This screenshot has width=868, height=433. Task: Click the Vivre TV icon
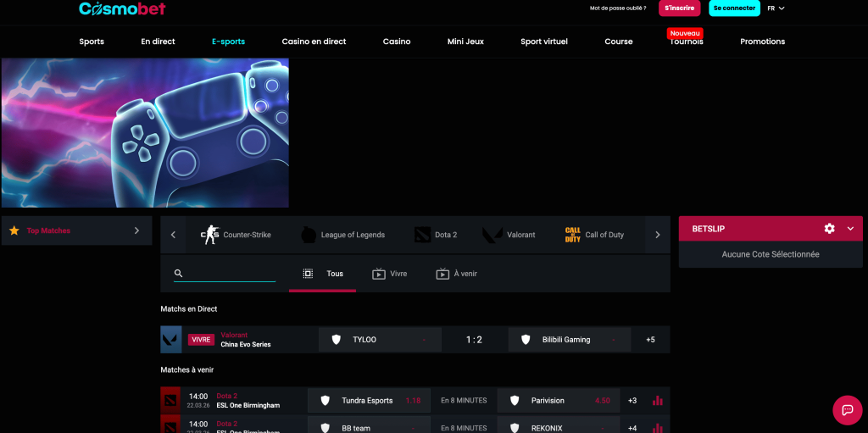(379, 274)
